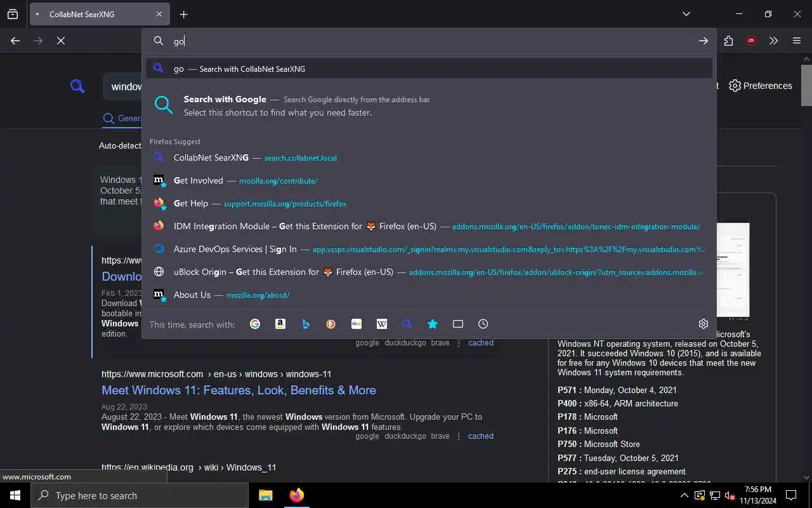The width and height of the screenshot is (812, 508).
Task: Open the IDM Integration Module suggestion
Action: [429, 226]
